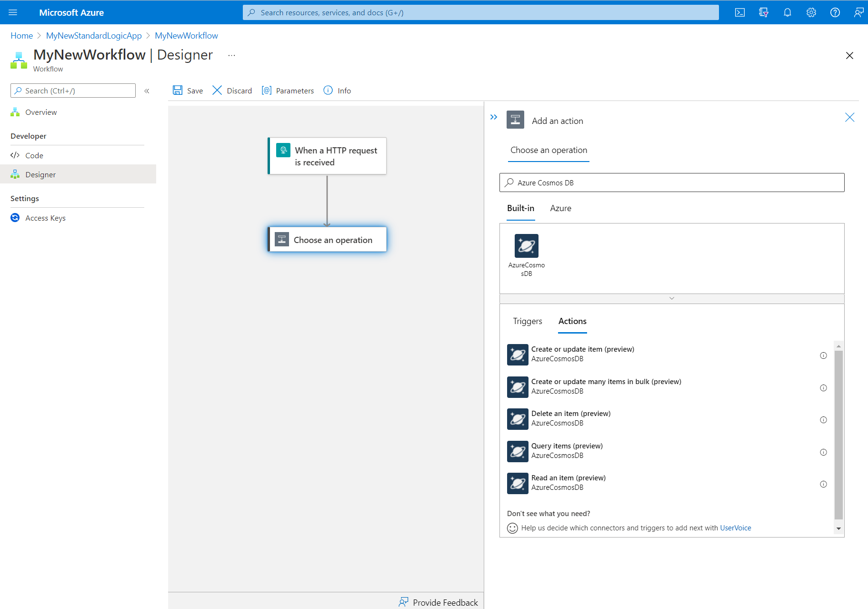Click the Add an action header icon
Viewport: 868px width, 609px height.
515,120
